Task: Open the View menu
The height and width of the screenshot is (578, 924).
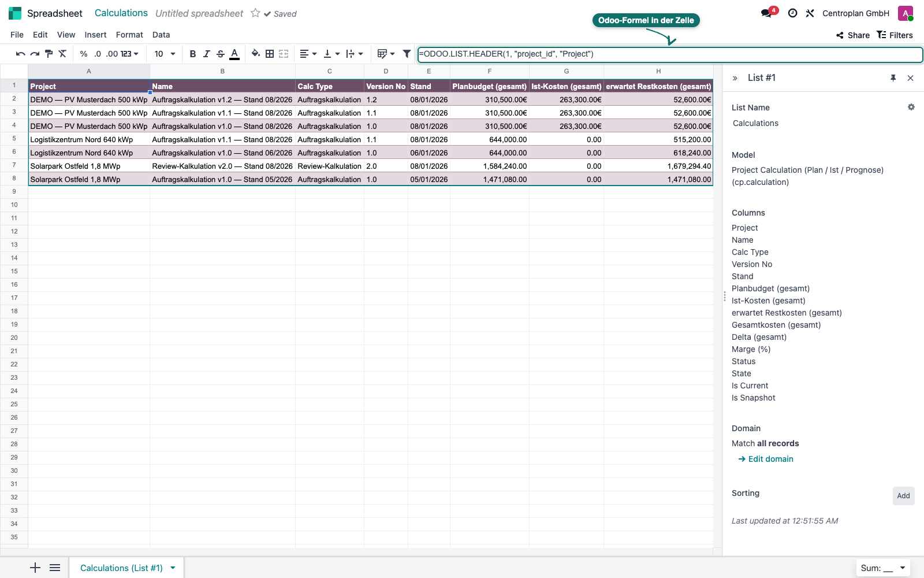Action: 66,35
